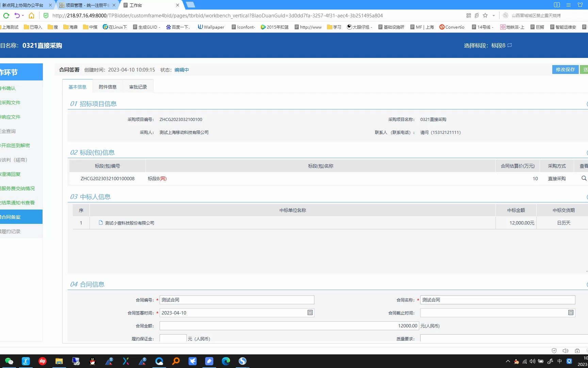588x368 pixels.
Task: Toggle the mute speaker icon in the browser status bar
Action: coord(566,351)
